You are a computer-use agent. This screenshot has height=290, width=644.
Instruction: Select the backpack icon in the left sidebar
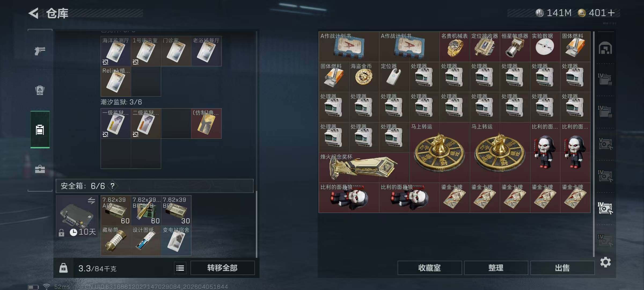[x=40, y=90]
